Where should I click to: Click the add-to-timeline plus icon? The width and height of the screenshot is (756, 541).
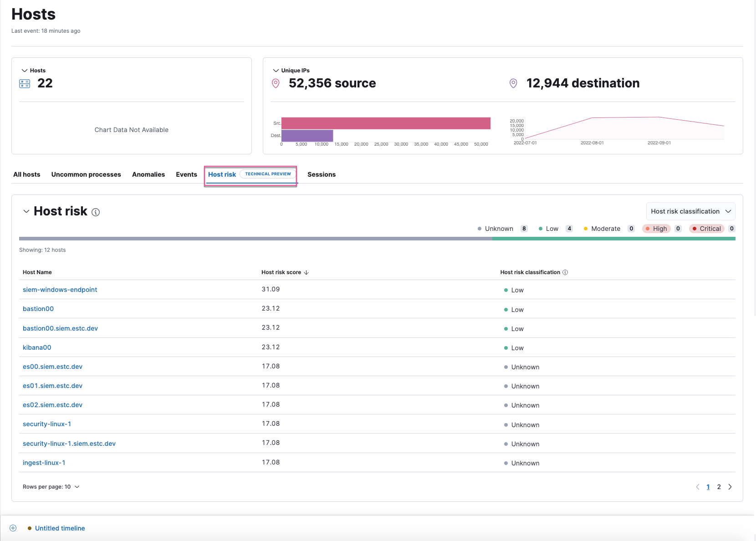13,528
